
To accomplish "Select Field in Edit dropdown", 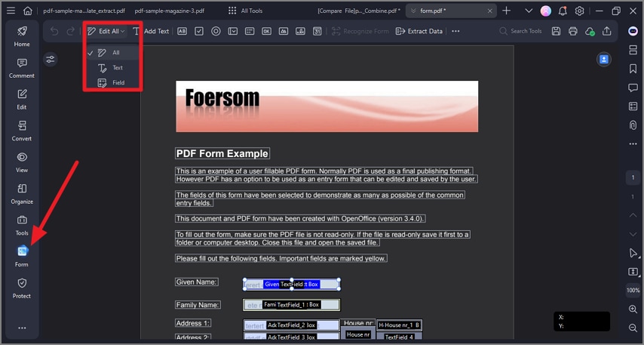I will [112, 82].
